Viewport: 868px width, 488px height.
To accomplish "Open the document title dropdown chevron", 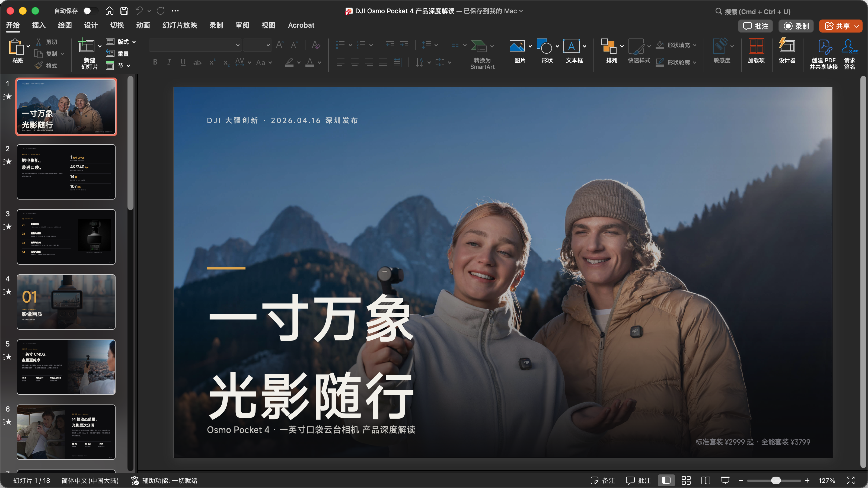I will coord(521,11).
